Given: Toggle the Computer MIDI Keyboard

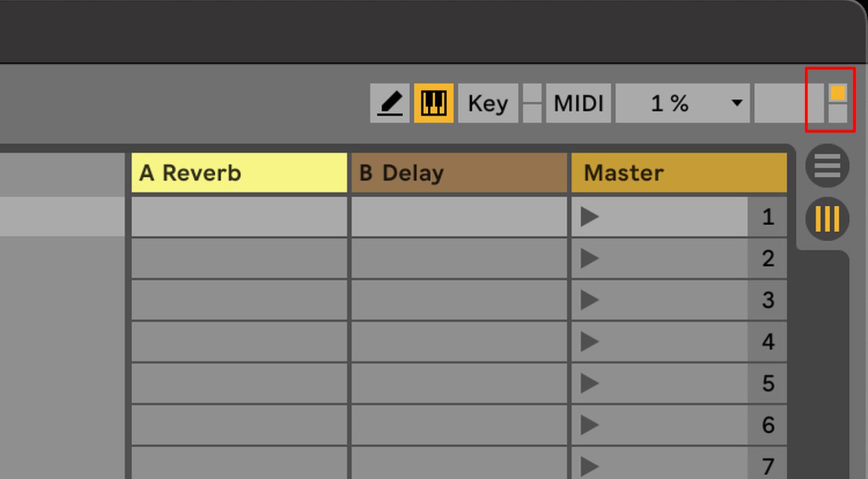Looking at the screenshot, I should click(x=433, y=102).
